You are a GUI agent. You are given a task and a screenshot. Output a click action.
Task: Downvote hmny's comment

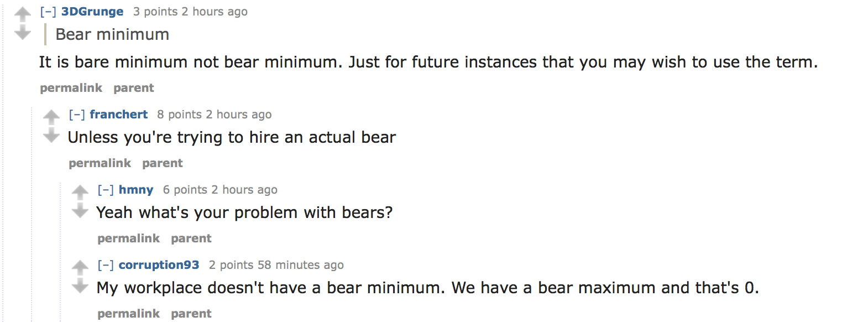[80, 211]
